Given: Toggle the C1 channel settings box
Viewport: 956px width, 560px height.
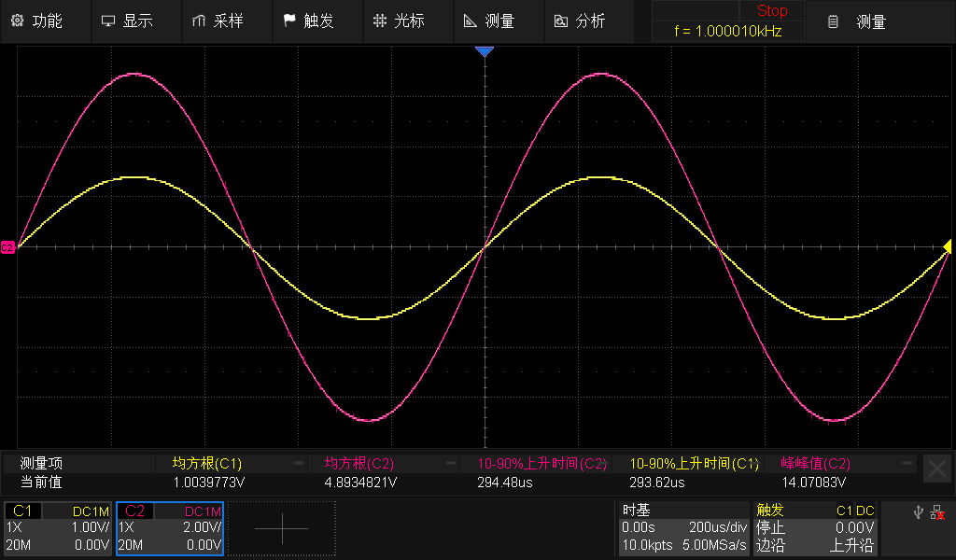Looking at the screenshot, I should click(x=57, y=528).
